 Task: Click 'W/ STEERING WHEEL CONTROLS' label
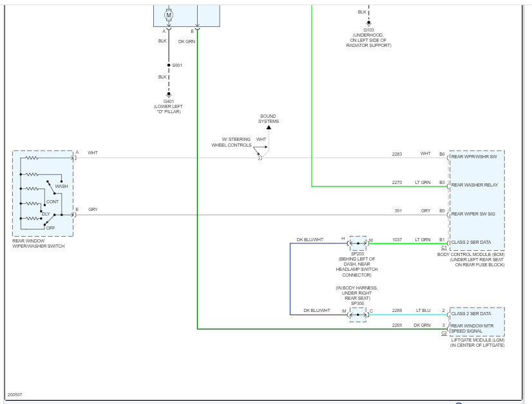click(231, 142)
